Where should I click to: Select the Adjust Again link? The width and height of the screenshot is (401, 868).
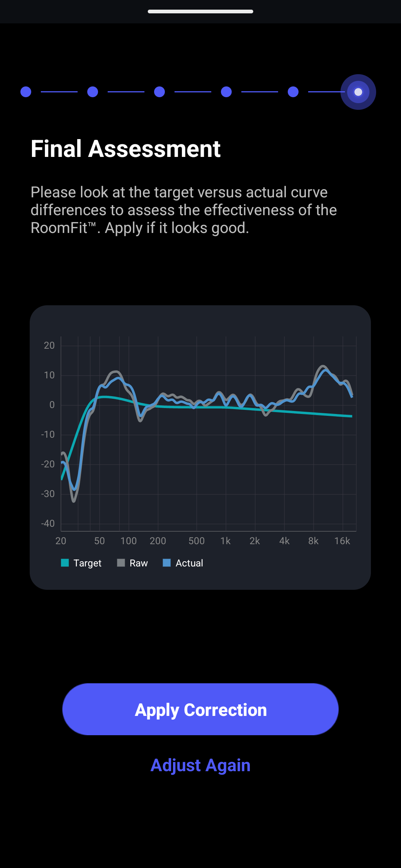coord(200,765)
